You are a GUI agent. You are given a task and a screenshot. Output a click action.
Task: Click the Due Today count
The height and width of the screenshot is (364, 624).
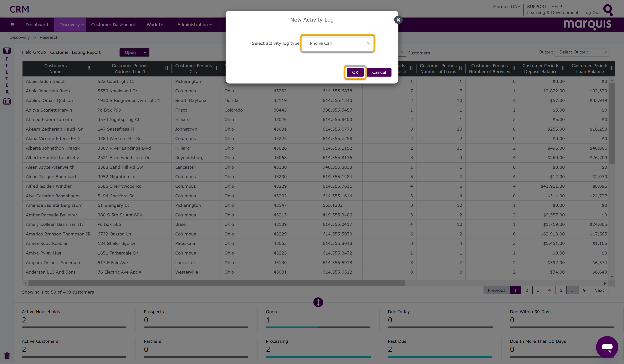pyautogui.click(x=390, y=320)
